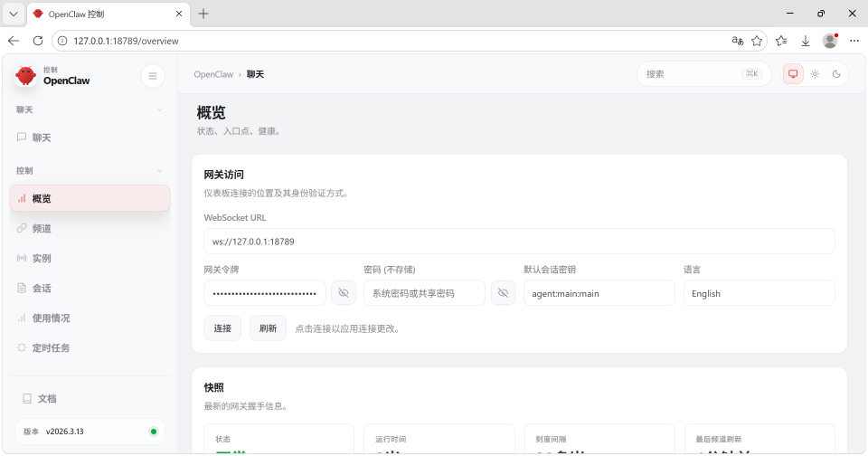Click browser reload page button
This screenshot has width=868, height=456.
click(38, 41)
